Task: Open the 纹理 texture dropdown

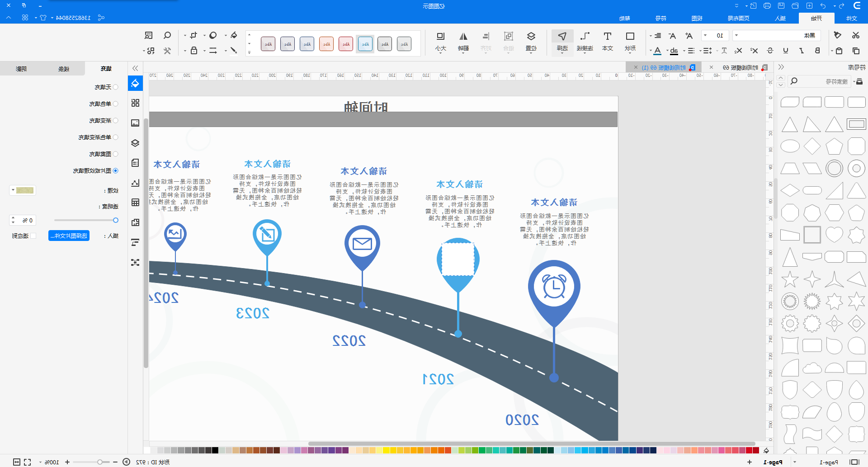Action: click(x=22, y=190)
